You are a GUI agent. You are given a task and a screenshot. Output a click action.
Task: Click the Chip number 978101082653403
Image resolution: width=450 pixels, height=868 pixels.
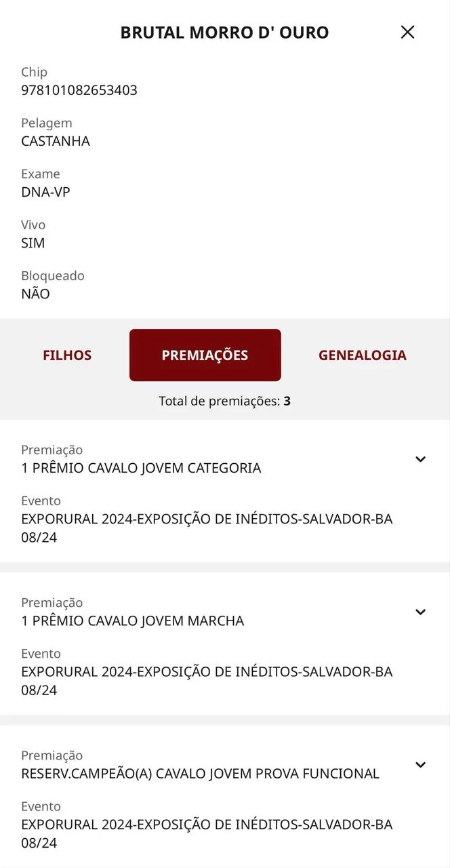tap(78, 90)
